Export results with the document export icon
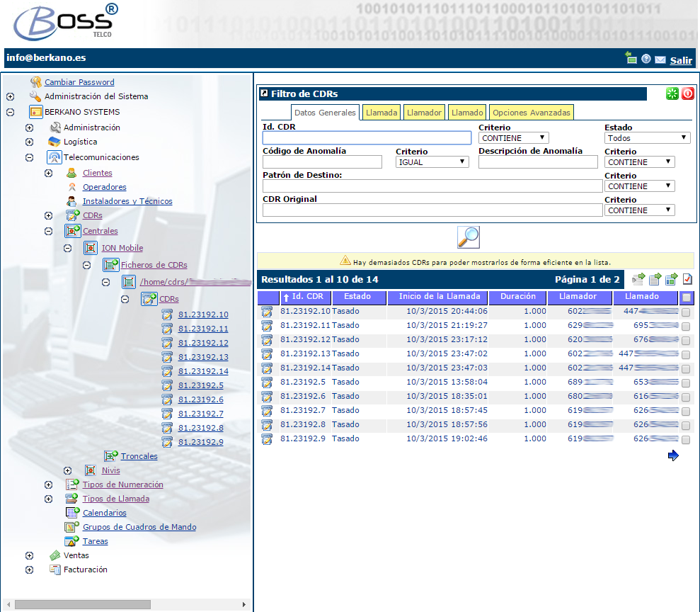Image resolution: width=700 pixels, height=612 pixels. 655,279
